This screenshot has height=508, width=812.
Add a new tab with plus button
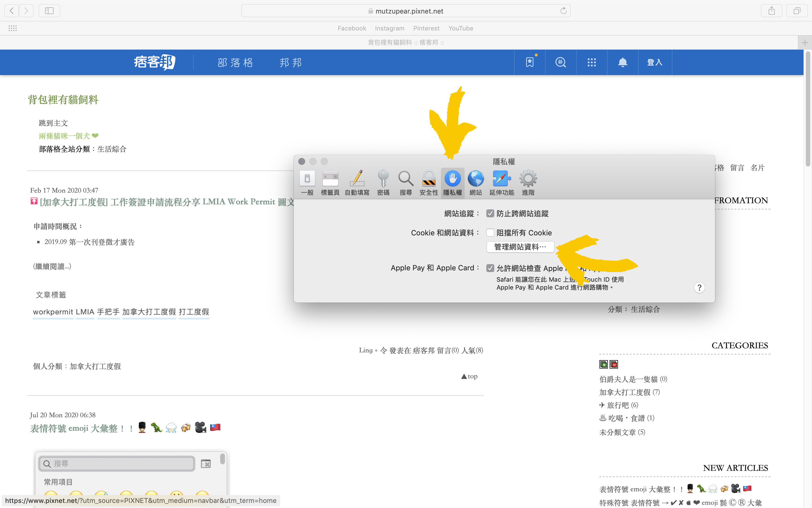[805, 42]
